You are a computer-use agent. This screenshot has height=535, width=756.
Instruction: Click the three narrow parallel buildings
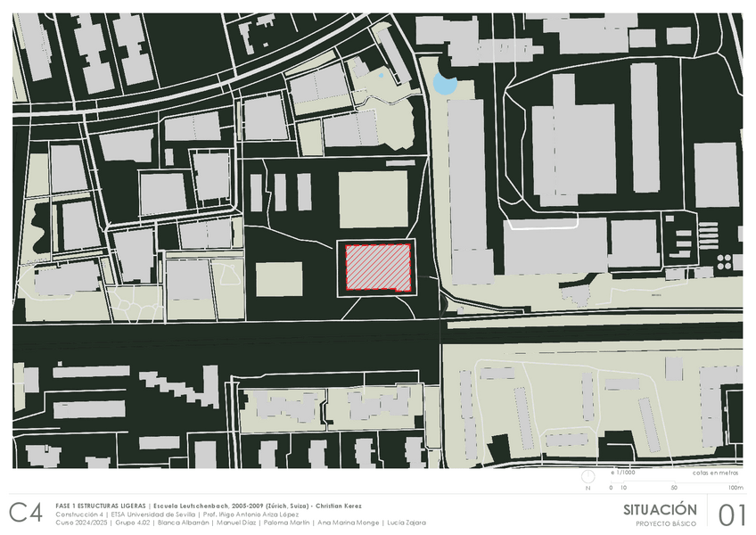click(281, 192)
